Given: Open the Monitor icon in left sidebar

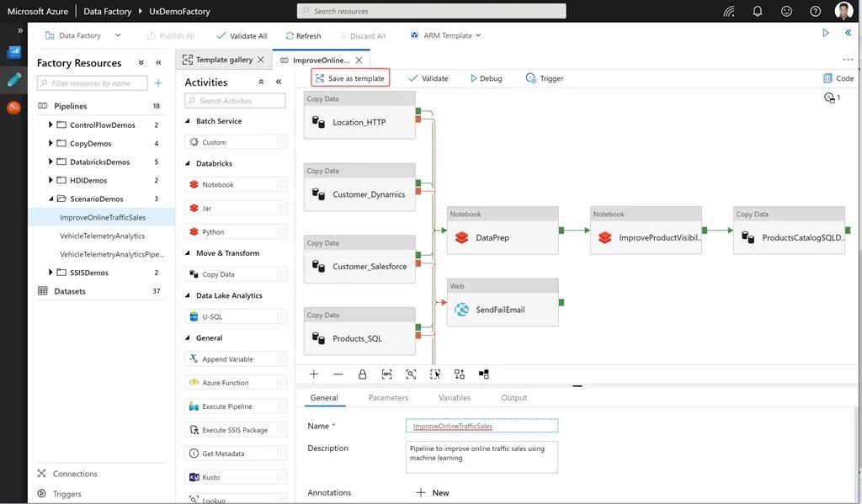Looking at the screenshot, I should pos(13,107).
